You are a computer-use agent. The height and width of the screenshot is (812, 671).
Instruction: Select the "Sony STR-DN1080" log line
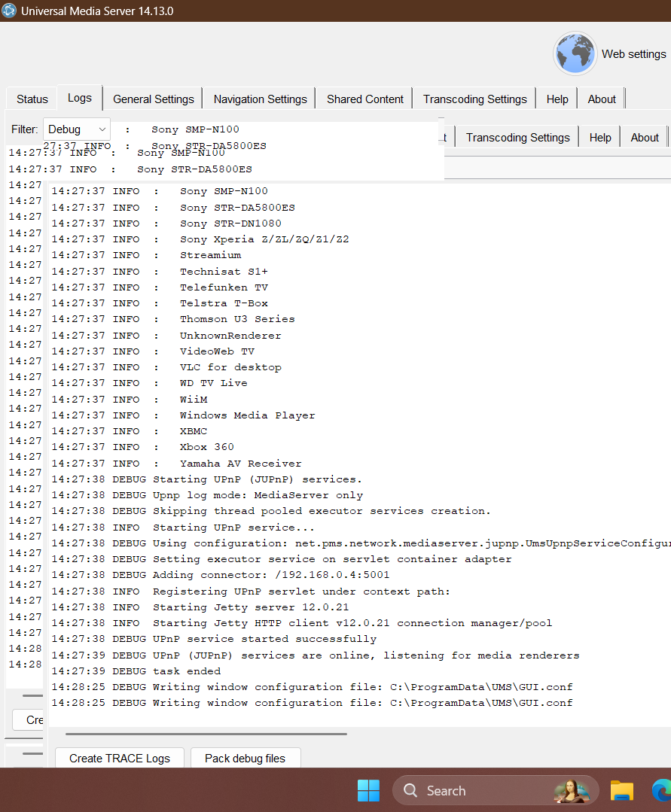click(x=166, y=224)
